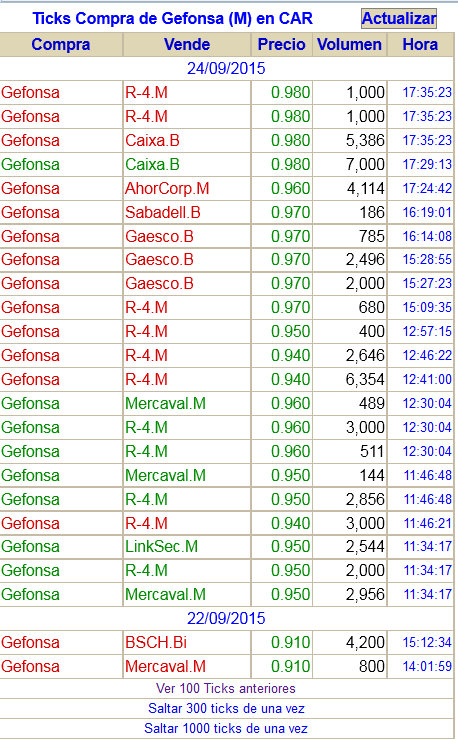Click the Actualizar button
The height and width of the screenshot is (740, 458).
point(399,18)
